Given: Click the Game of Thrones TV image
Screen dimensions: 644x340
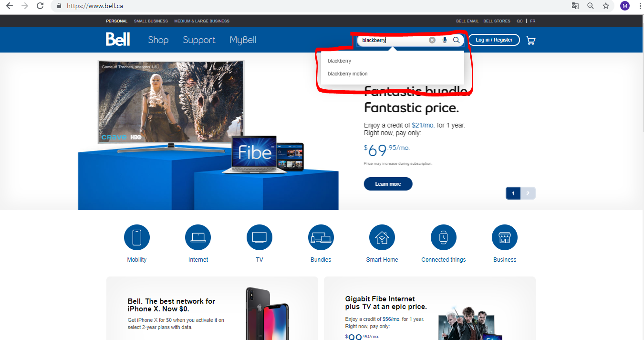Looking at the screenshot, I should click(171, 102).
